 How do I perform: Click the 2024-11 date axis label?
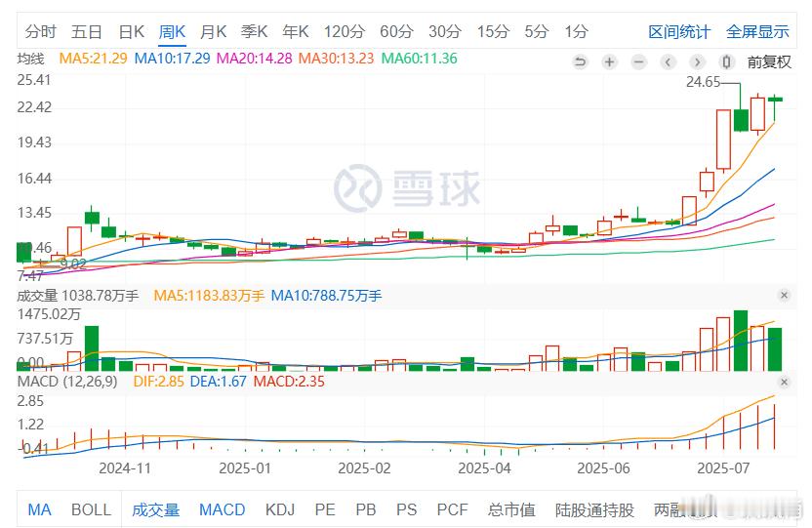coord(125,468)
